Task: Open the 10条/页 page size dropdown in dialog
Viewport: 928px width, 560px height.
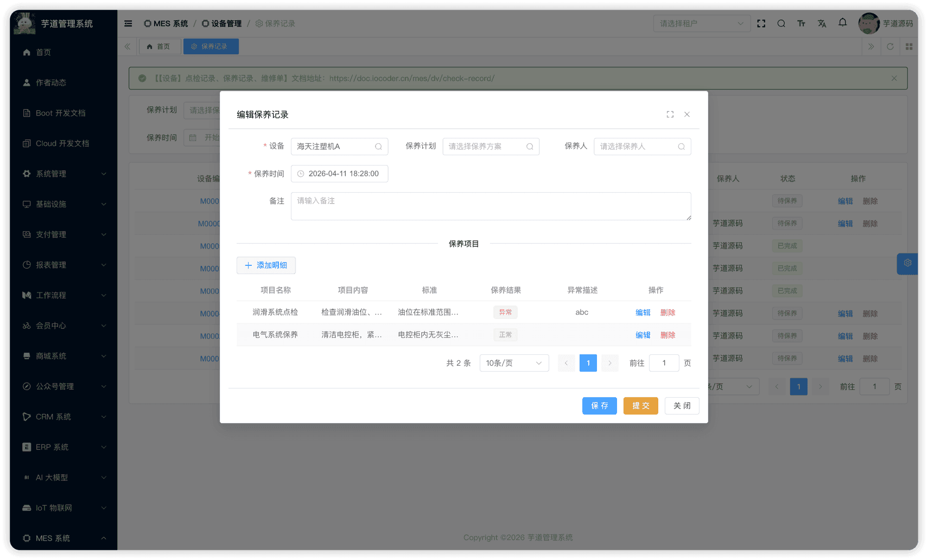Action: pyautogui.click(x=513, y=363)
